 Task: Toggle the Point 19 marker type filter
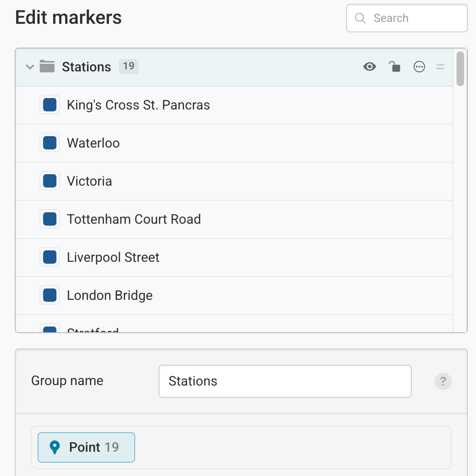[x=86, y=447]
